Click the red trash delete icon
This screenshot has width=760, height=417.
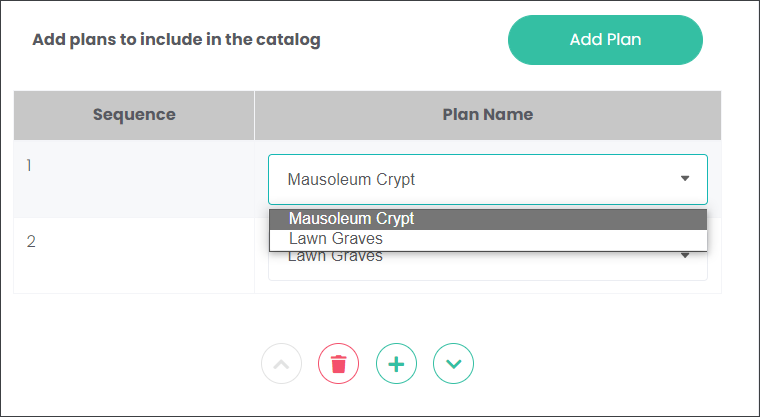click(338, 364)
